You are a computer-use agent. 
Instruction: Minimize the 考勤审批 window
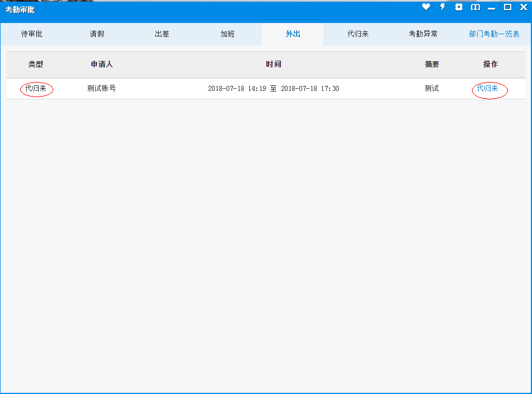point(491,8)
